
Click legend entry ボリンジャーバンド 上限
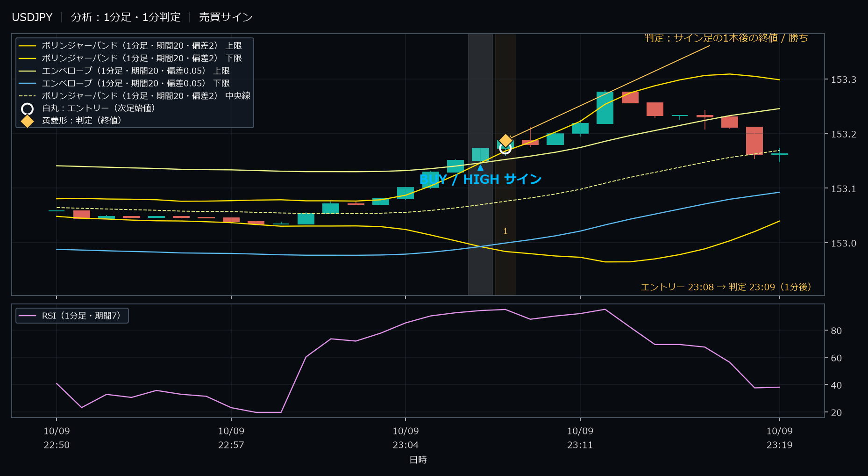pos(142,46)
